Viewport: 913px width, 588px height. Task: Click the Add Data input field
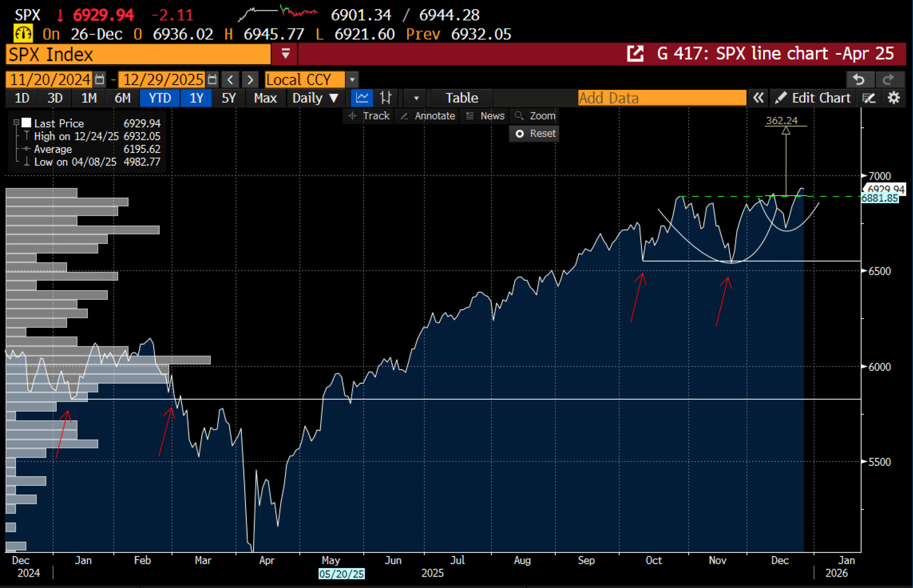661,98
